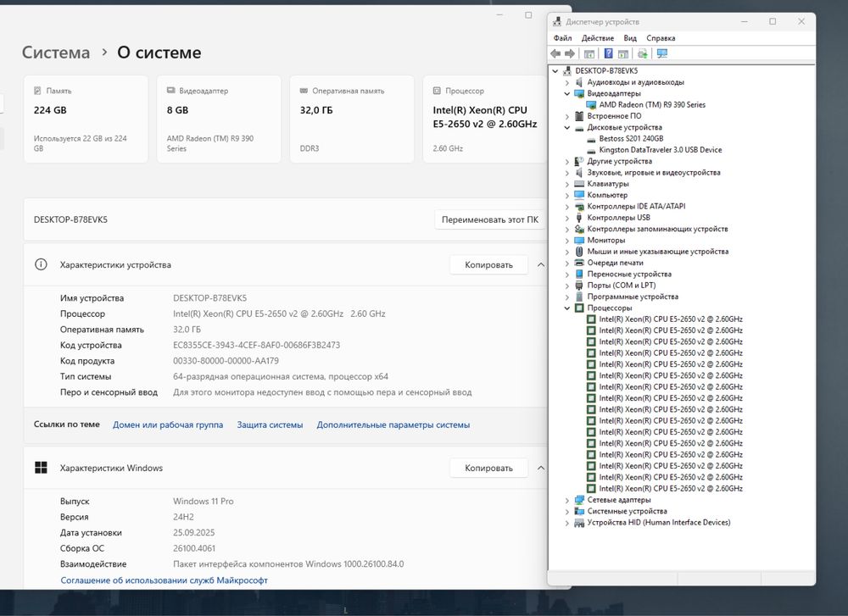Click the scan for hardware changes monitor icon
This screenshot has width=848, height=616.
662,53
